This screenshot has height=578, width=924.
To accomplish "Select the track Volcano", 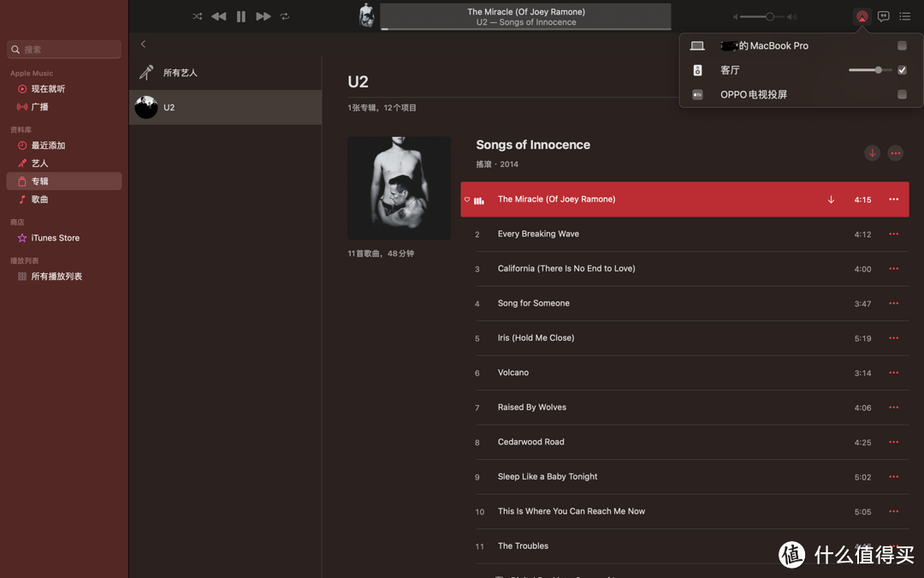I will click(x=684, y=372).
